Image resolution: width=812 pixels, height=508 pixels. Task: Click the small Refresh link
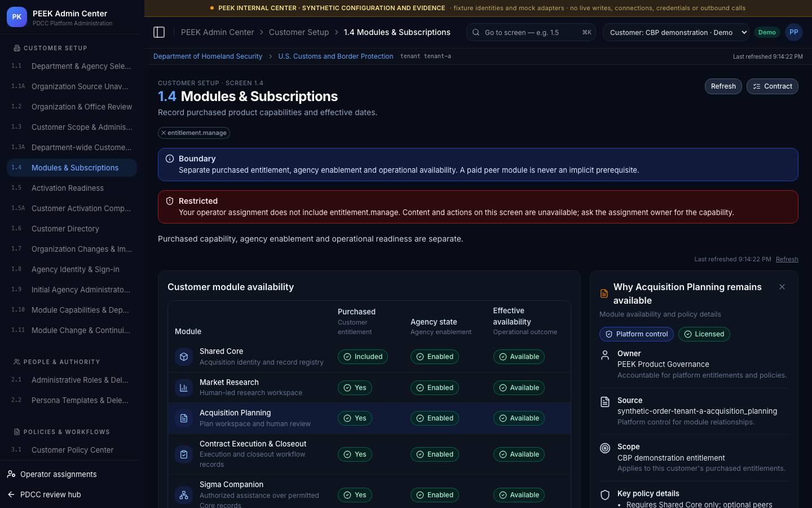[x=787, y=259]
